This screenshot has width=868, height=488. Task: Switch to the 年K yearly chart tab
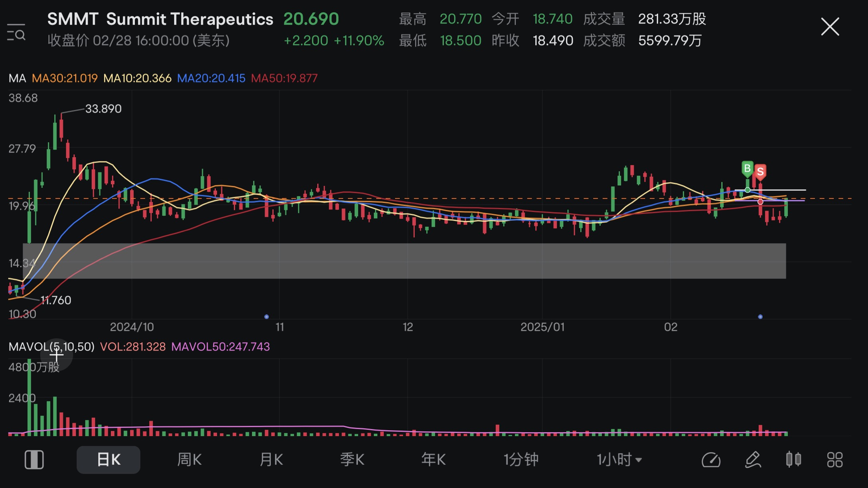point(433,460)
